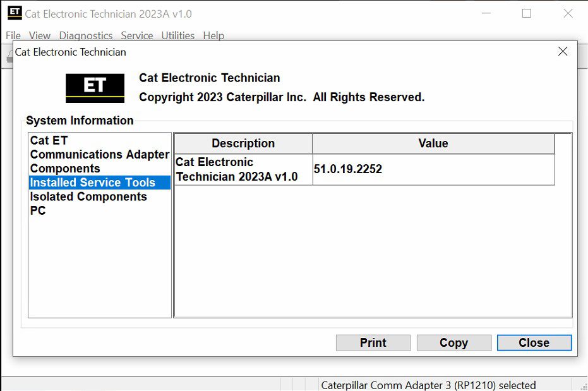Viewport: 588px width, 391px height.
Task: Click the ET logo in the About dialog
Action: click(x=94, y=87)
